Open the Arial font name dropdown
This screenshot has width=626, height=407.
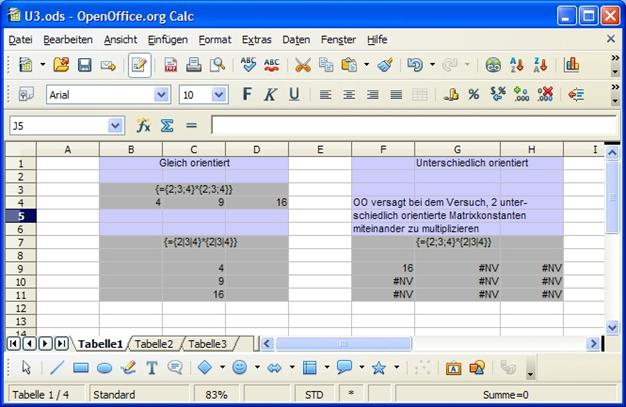coord(161,95)
